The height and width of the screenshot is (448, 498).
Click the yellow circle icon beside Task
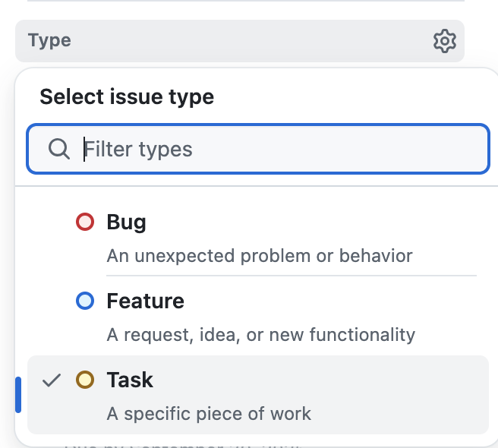[x=85, y=380]
